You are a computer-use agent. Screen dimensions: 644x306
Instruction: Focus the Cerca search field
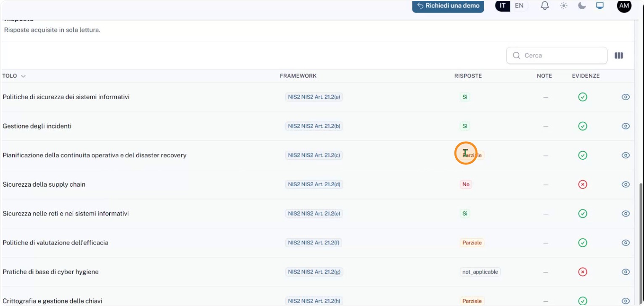(x=557, y=55)
